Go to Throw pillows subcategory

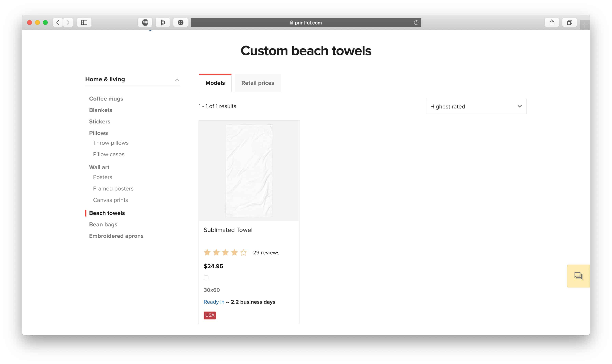click(x=111, y=143)
